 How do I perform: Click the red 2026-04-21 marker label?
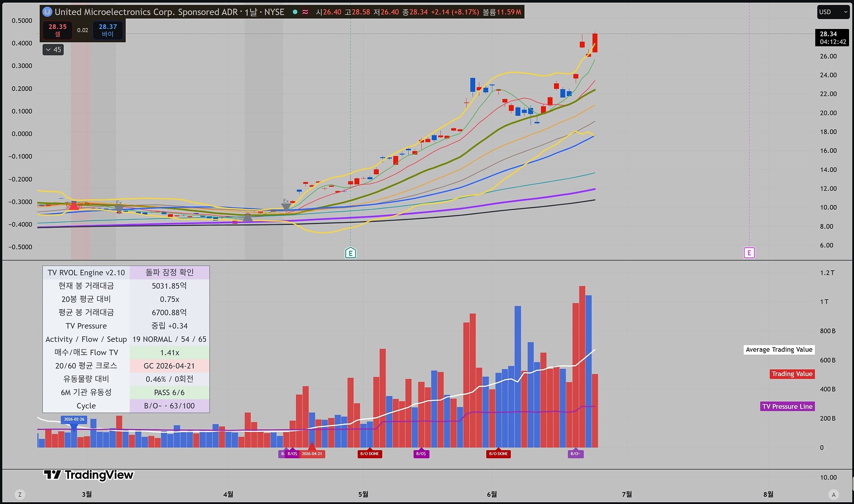[x=312, y=454]
